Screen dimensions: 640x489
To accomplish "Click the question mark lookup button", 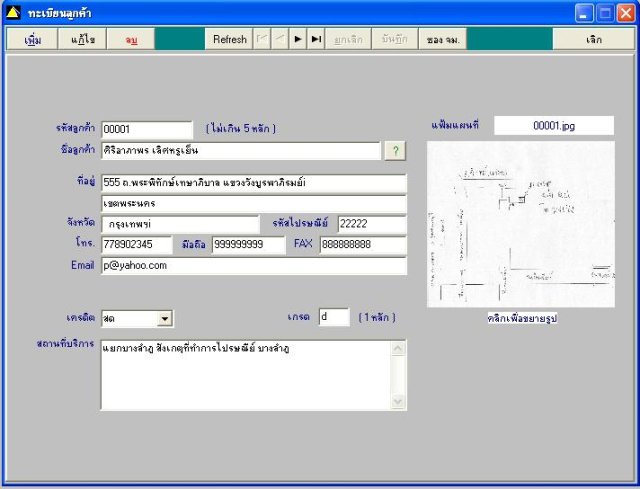I will 396,151.
